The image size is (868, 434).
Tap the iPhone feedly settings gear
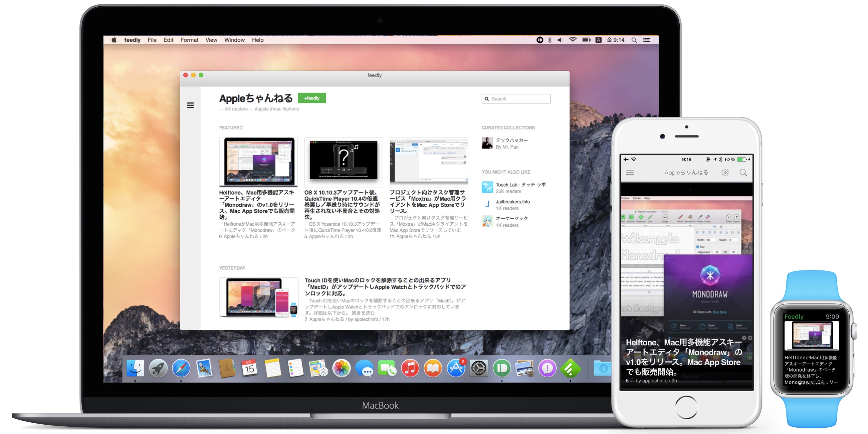click(725, 173)
